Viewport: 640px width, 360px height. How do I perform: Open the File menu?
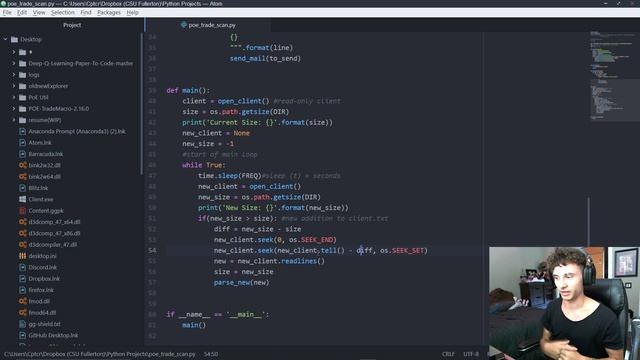click(x=7, y=13)
